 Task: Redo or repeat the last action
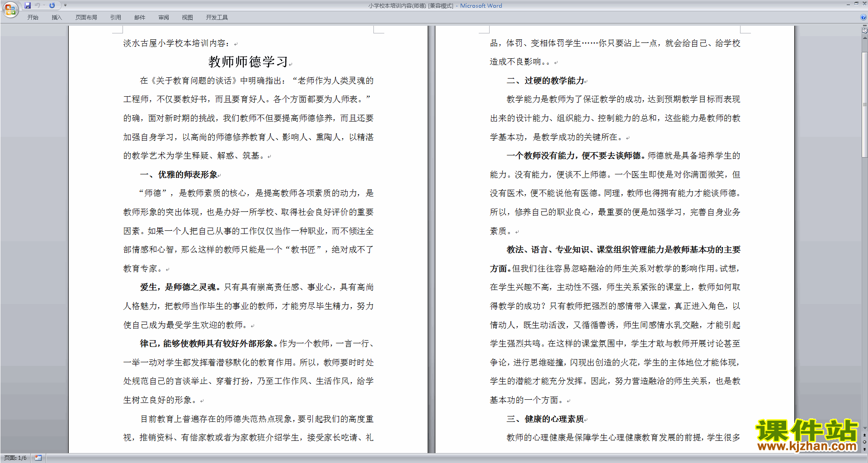click(52, 5)
